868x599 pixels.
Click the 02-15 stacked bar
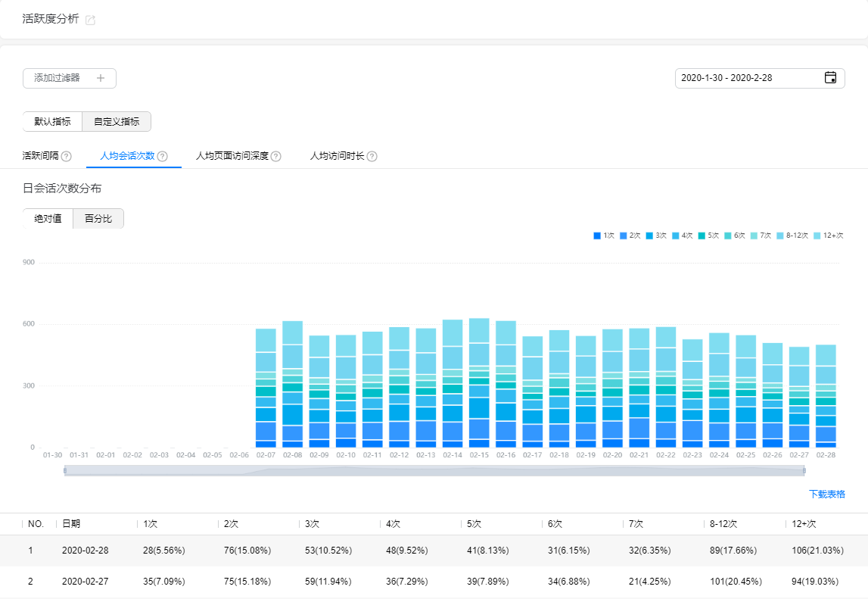click(479, 383)
